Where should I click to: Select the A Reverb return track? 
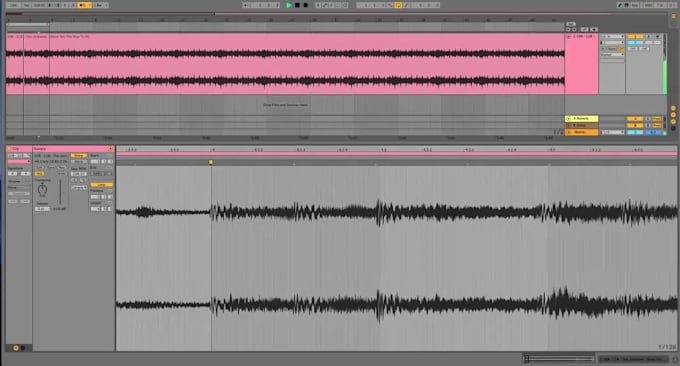(x=582, y=118)
